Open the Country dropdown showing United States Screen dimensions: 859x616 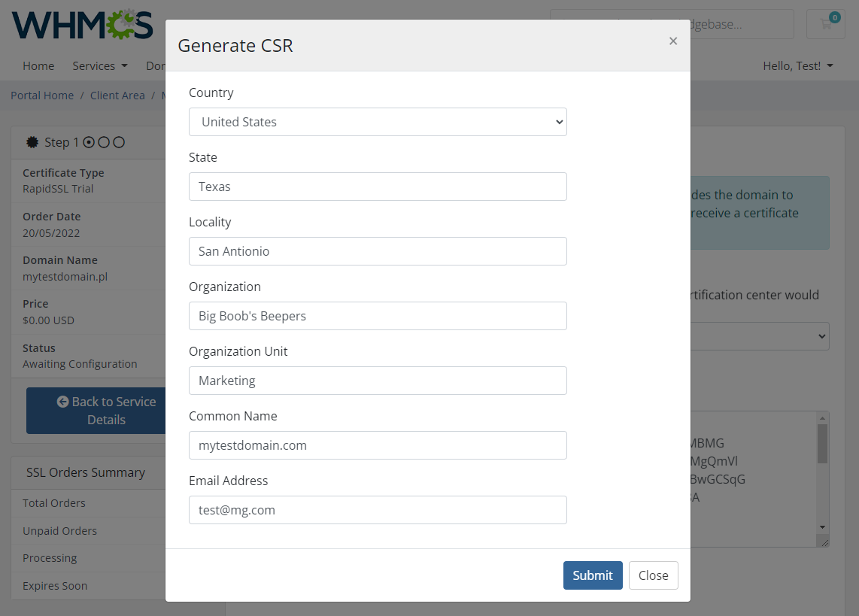(378, 121)
